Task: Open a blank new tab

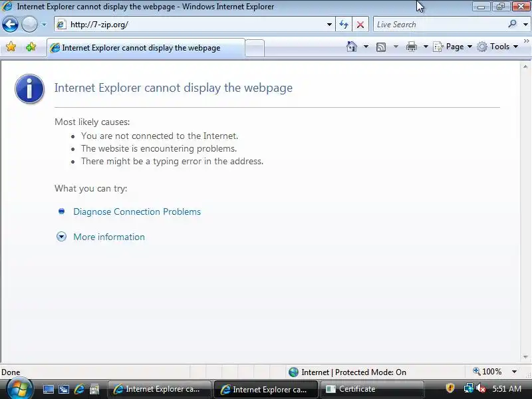Action: tap(255, 48)
